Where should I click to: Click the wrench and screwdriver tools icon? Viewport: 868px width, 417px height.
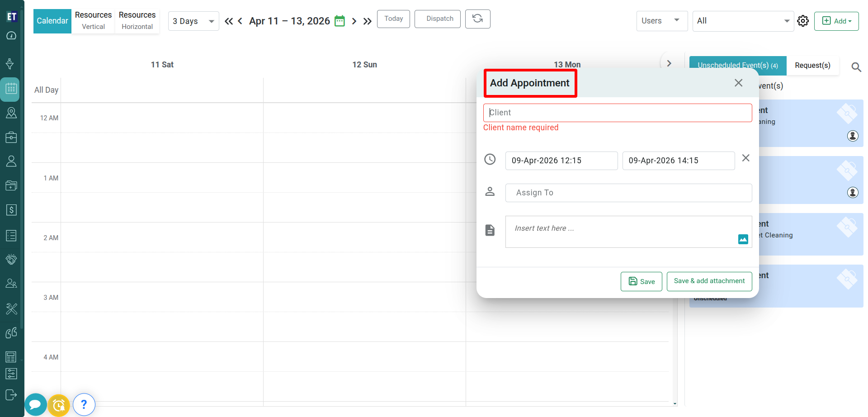tap(11, 308)
